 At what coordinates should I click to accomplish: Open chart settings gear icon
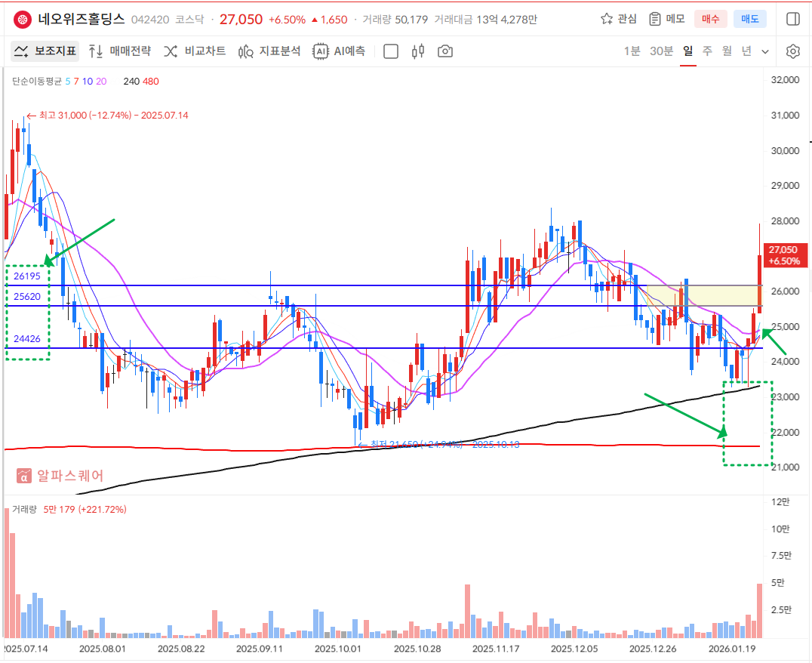point(792,51)
